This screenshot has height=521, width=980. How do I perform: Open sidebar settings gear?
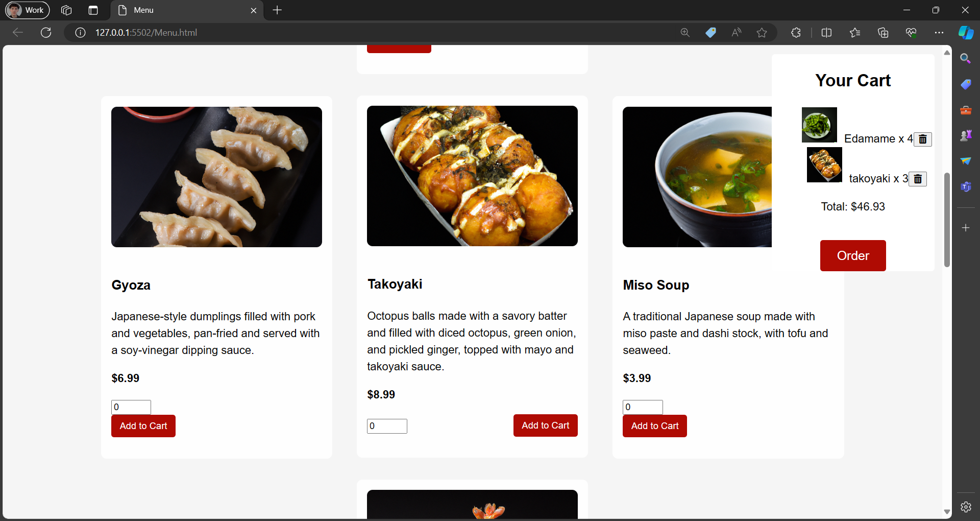coord(966,507)
